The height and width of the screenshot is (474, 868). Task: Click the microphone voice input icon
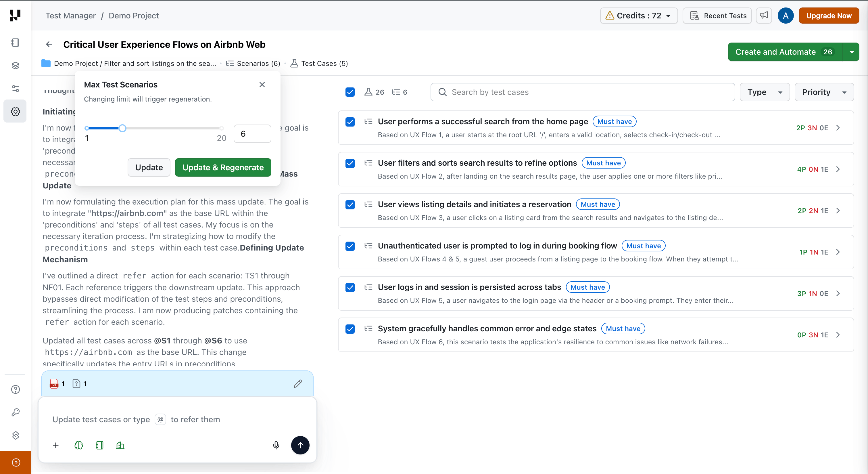click(276, 445)
